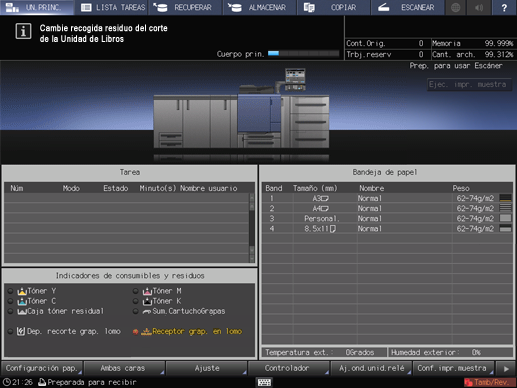Open the Controlador button
This screenshot has height=388, width=517.
(x=288, y=368)
